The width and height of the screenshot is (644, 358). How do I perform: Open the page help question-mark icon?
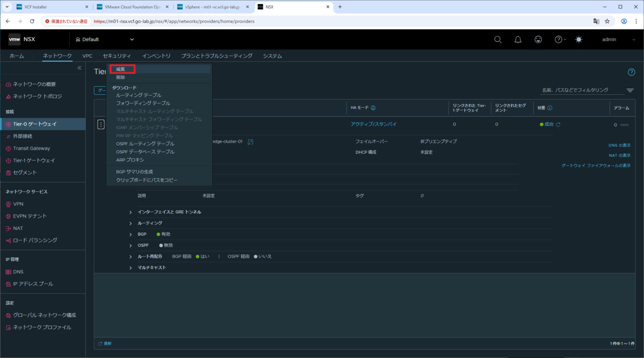(631, 72)
